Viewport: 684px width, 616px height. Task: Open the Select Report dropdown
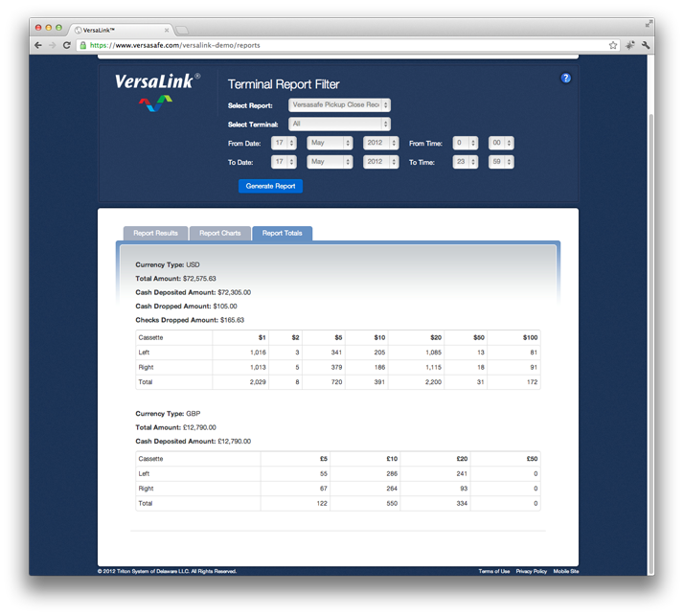[339, 104]
